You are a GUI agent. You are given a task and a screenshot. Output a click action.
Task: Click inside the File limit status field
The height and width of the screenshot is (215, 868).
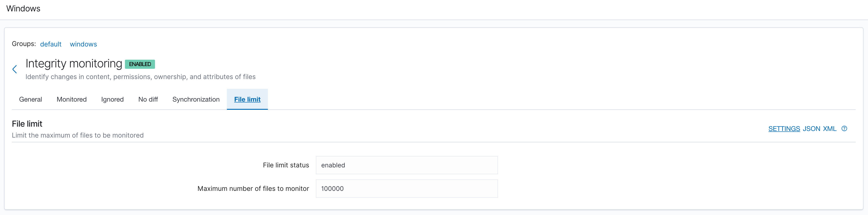pyautogui.click(x=407, y=165)
